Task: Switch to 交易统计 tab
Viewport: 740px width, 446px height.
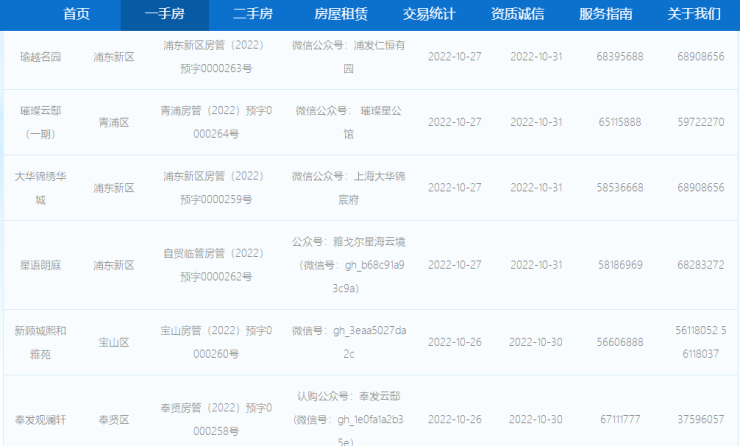Action: click(429, 14)
